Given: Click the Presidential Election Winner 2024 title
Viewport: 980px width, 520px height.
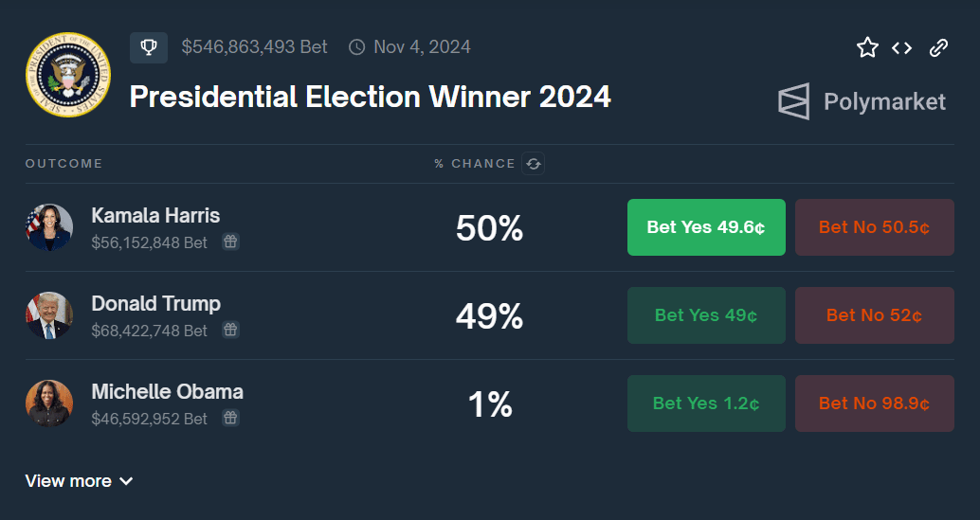Looking at the screenshot, I should (x=370, y=97).
